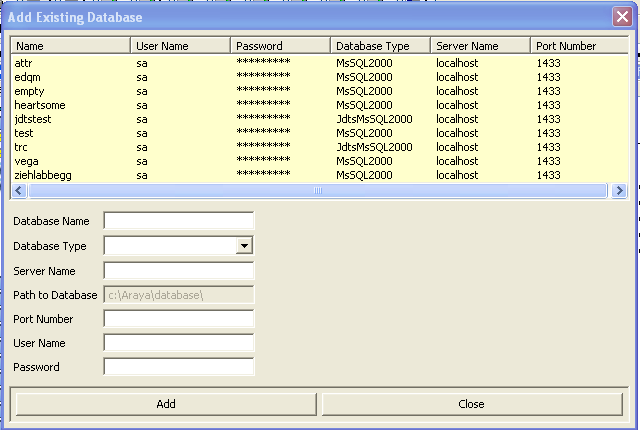640x430 pixels.
Task: Close dialog with the red X icon
Action: point(621,18)
